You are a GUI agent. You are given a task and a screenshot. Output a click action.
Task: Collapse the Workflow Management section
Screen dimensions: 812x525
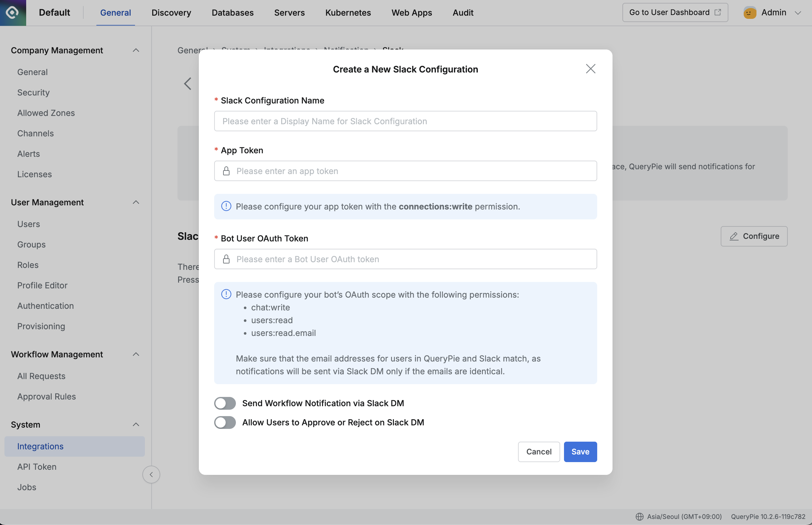136,354
